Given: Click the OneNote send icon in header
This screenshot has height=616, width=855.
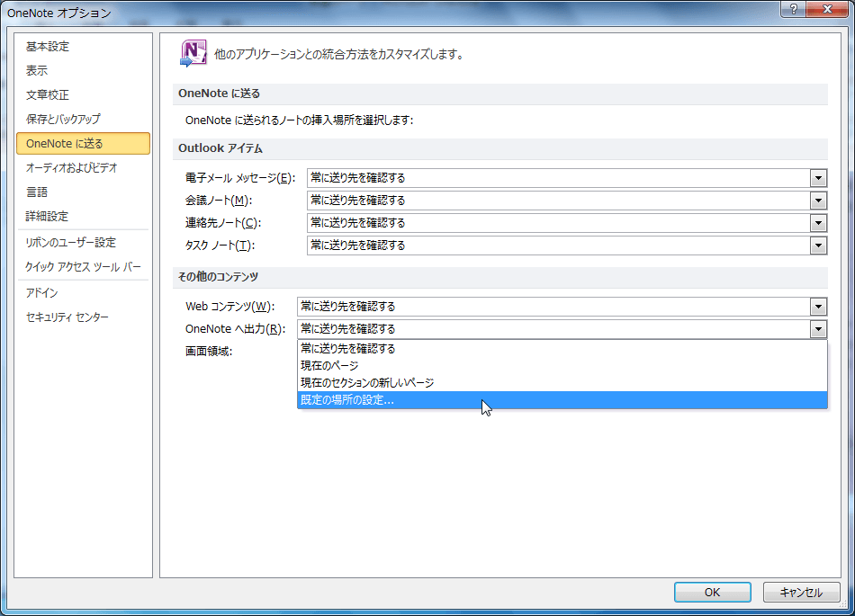Looking at the screenshot, I should (x=193, y=53).
